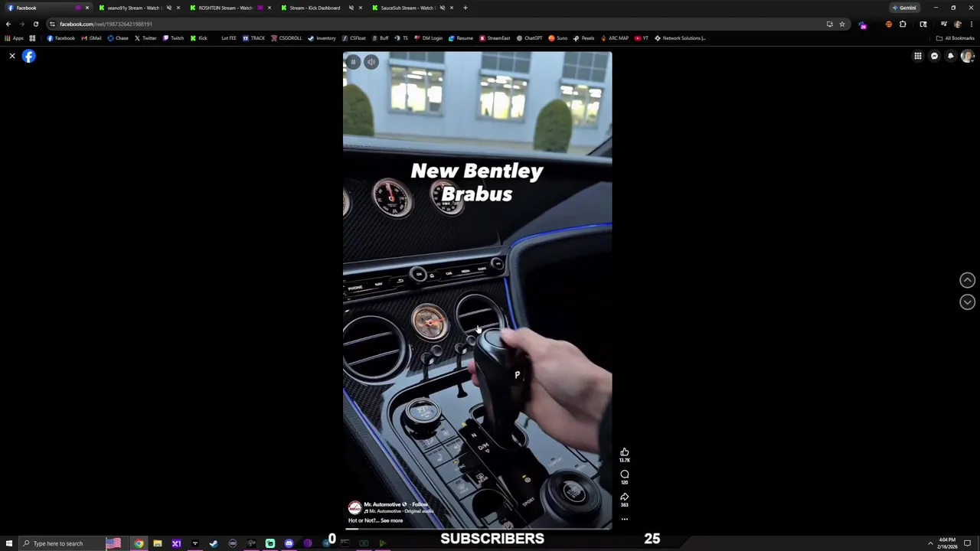Open the Chrome three-dot menu
The height and width of the screenshot is (551, 980).
(971, 24)
